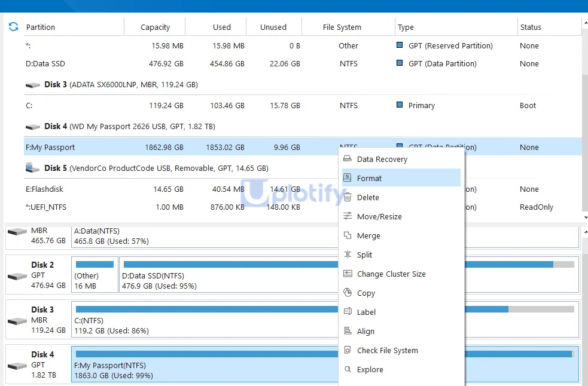Sort by the Unused column header

click(274, 27)
